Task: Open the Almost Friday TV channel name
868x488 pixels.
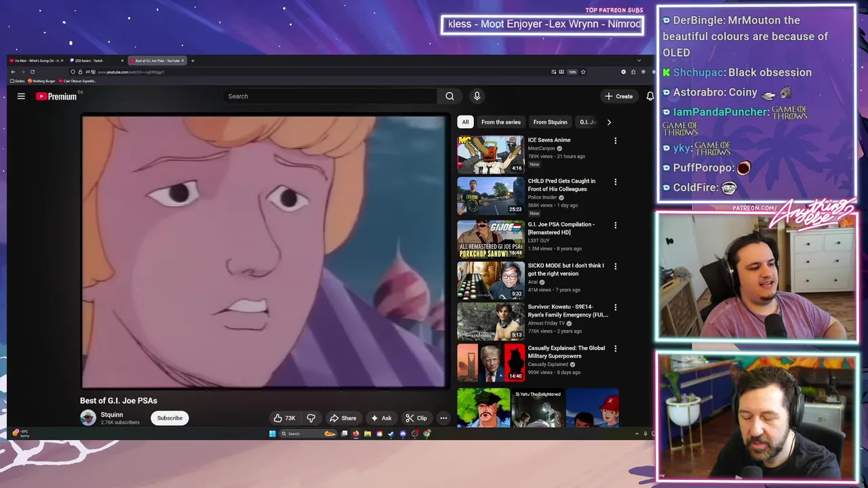Action: point(546,323)
